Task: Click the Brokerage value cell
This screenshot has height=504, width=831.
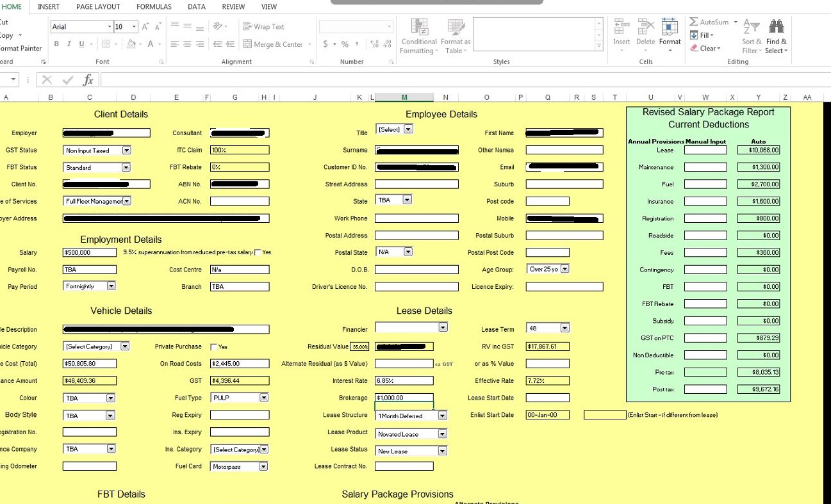Action: click(404, 398)
